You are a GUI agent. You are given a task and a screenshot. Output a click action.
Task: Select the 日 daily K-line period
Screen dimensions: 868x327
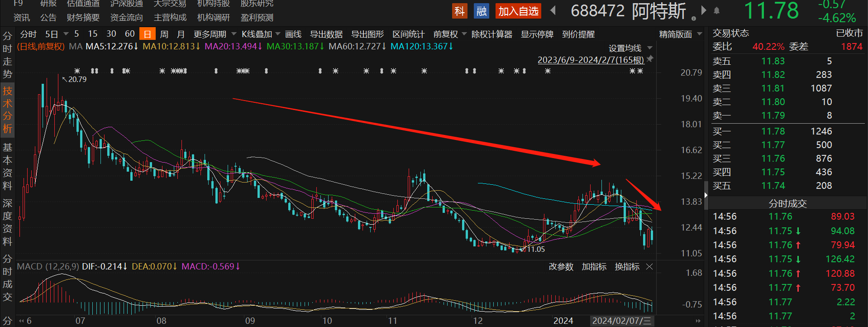(x=148, y=34)
